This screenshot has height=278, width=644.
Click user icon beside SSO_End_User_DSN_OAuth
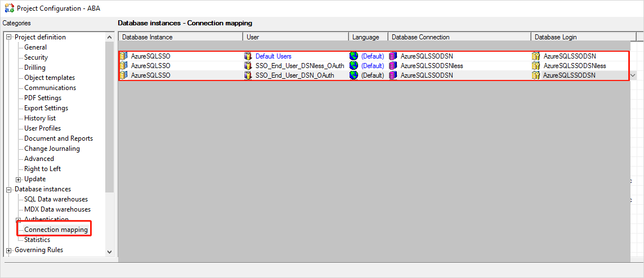coord(248,75)
